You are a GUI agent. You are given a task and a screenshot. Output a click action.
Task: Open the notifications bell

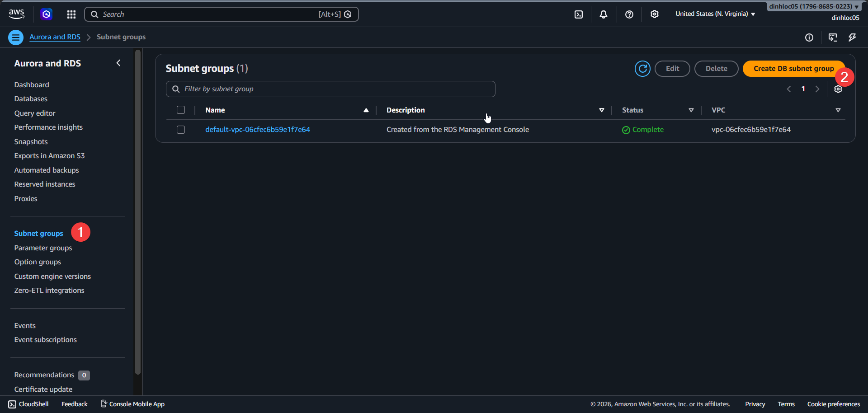click(604, 14)
